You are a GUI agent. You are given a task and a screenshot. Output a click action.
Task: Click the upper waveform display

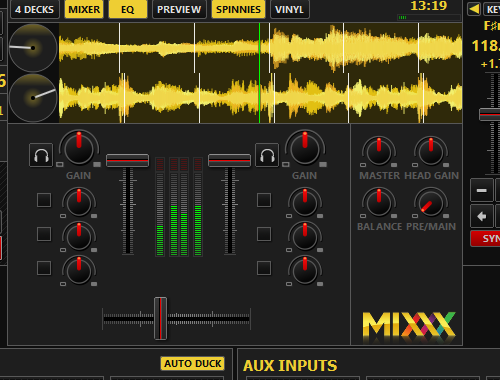click(x=260, y=48)
